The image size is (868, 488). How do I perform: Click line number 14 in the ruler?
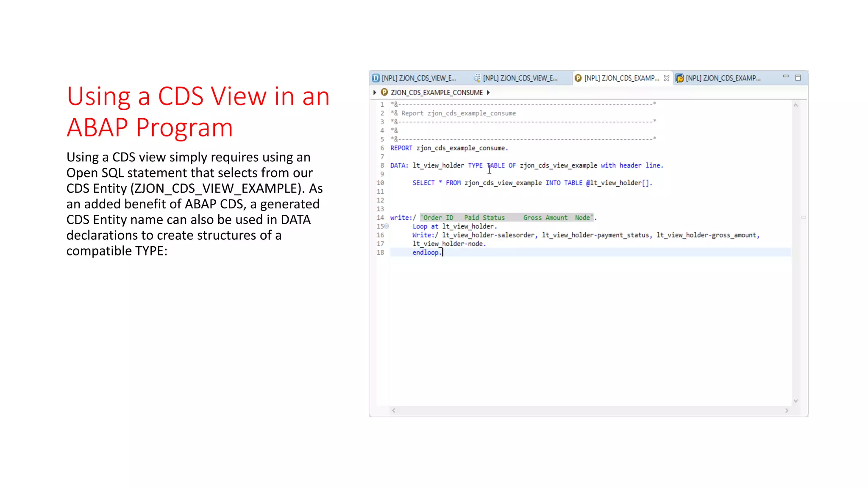point(380,217)
